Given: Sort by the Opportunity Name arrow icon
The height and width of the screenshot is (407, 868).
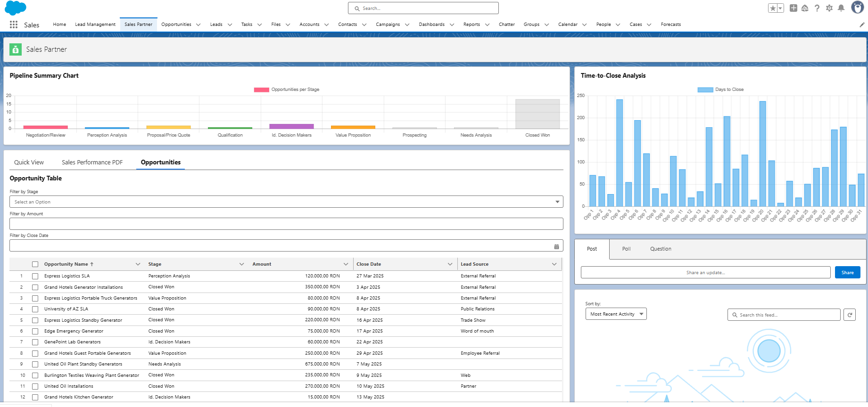Looking at the screenshot, I should click(92, 264).
